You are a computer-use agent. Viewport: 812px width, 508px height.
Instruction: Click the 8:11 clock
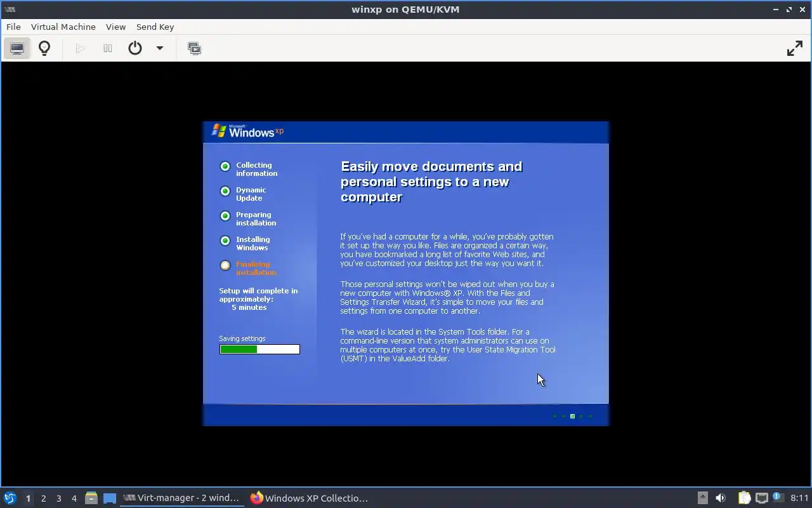800,498
